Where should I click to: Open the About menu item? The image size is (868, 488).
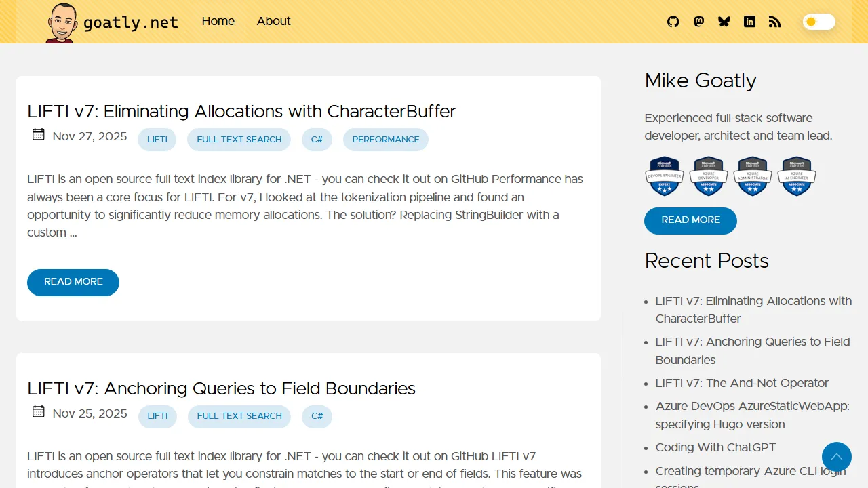click(273, 21)
